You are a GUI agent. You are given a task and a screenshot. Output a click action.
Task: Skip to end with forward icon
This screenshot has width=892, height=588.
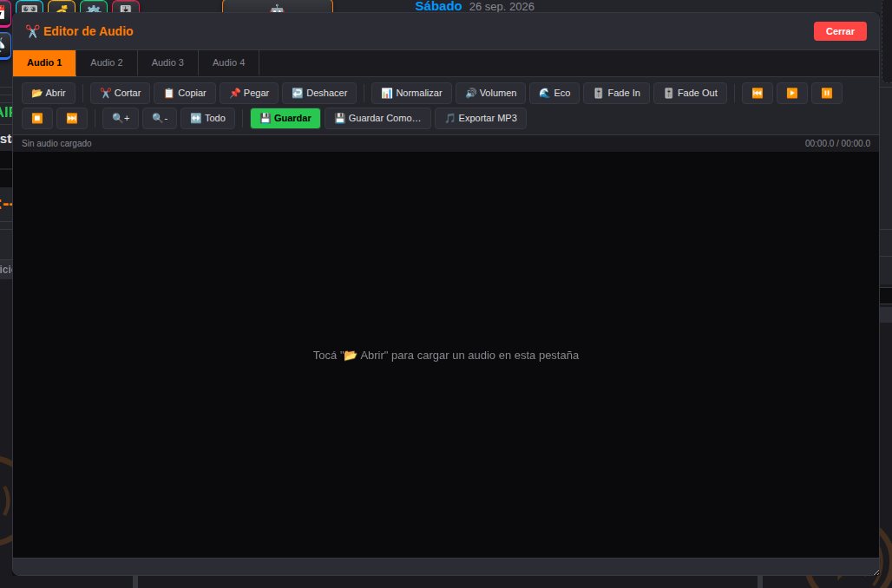(x=72, y=118)
